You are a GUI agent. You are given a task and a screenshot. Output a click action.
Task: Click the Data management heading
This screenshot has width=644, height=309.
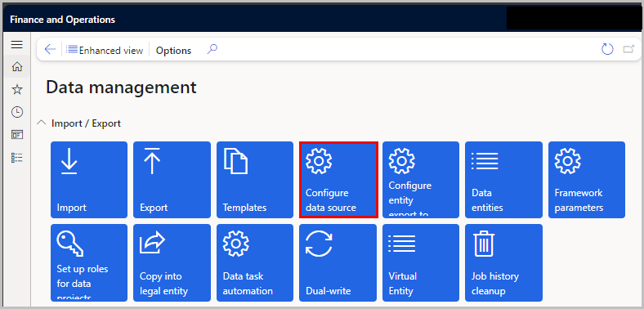tap(121, 87)
